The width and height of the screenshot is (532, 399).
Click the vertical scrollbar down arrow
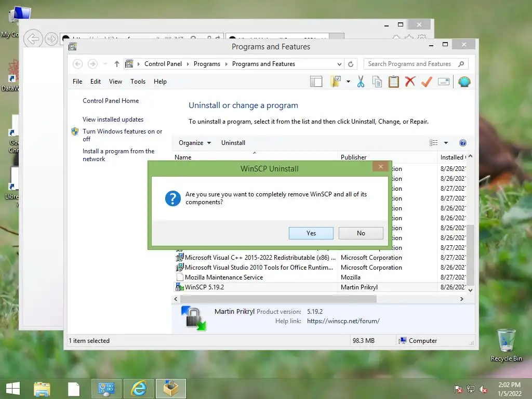pos(470,290)
